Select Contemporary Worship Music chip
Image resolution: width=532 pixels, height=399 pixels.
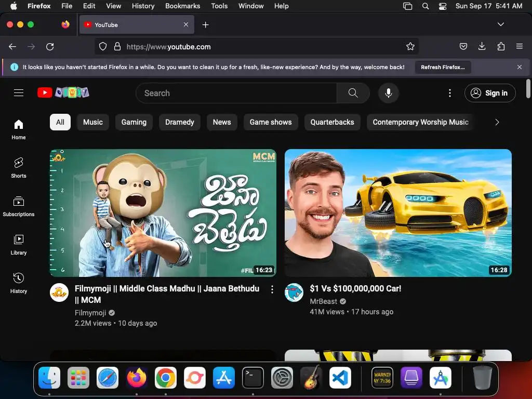coord(420,122)
